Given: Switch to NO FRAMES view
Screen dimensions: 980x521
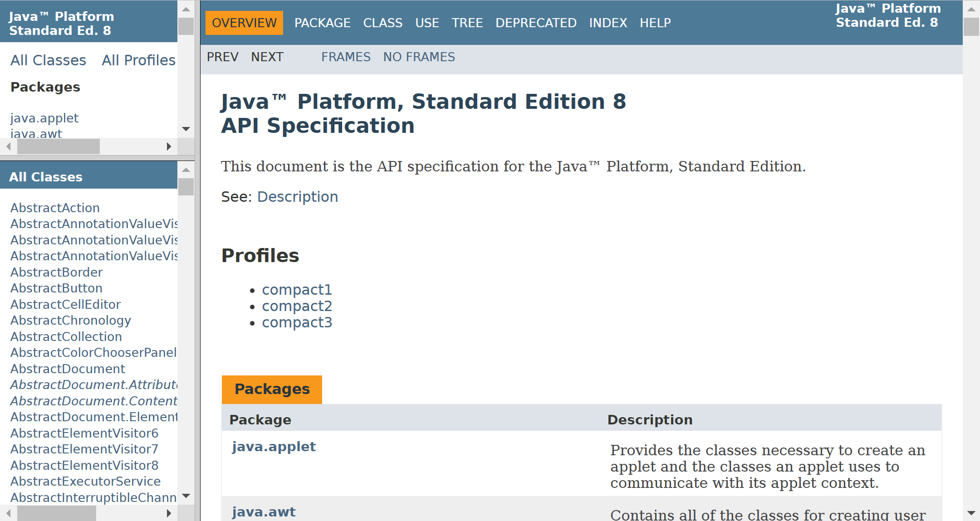Looking at the screenshot, I should pos(419,57).
